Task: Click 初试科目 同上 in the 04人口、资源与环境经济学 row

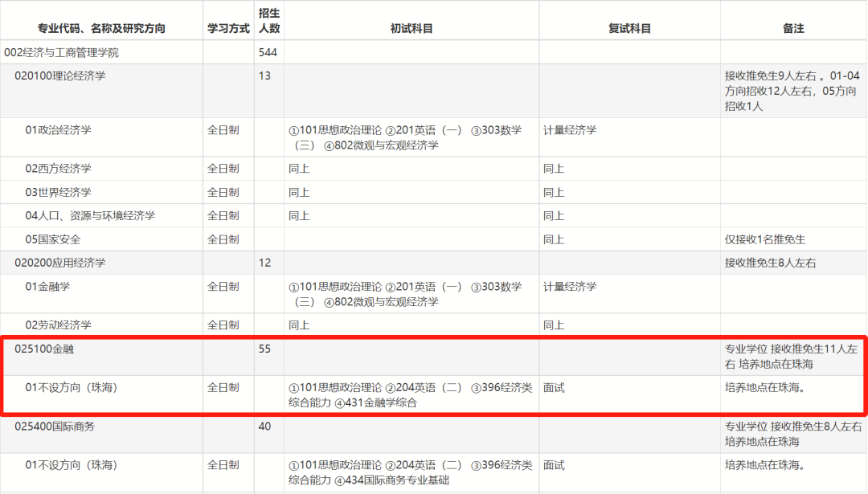Action: [x=299, y=216]
